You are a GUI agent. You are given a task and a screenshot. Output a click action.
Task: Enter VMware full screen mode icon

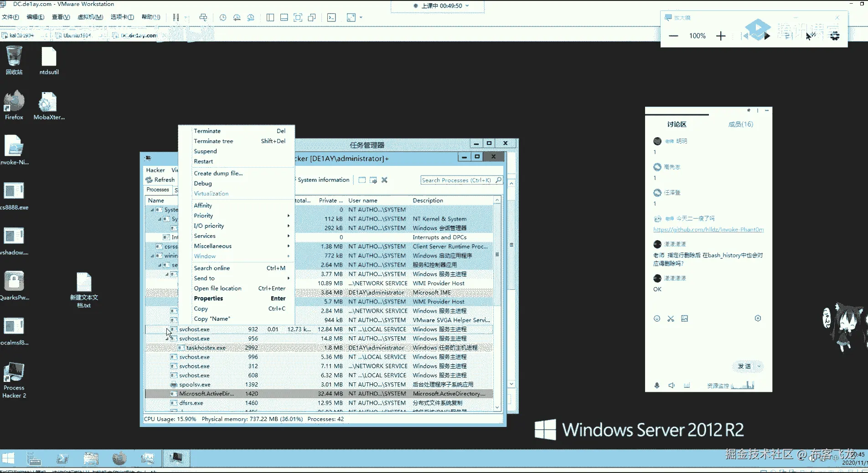298,17
